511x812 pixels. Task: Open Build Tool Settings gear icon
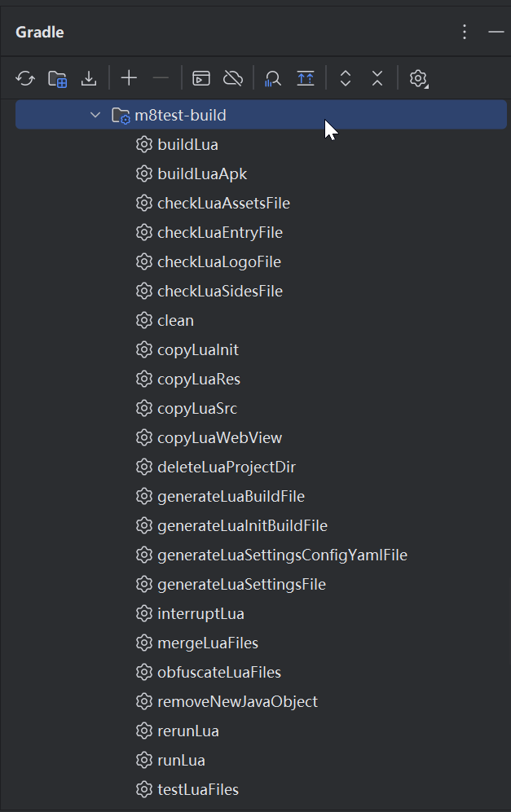click(x=419, y=78)
